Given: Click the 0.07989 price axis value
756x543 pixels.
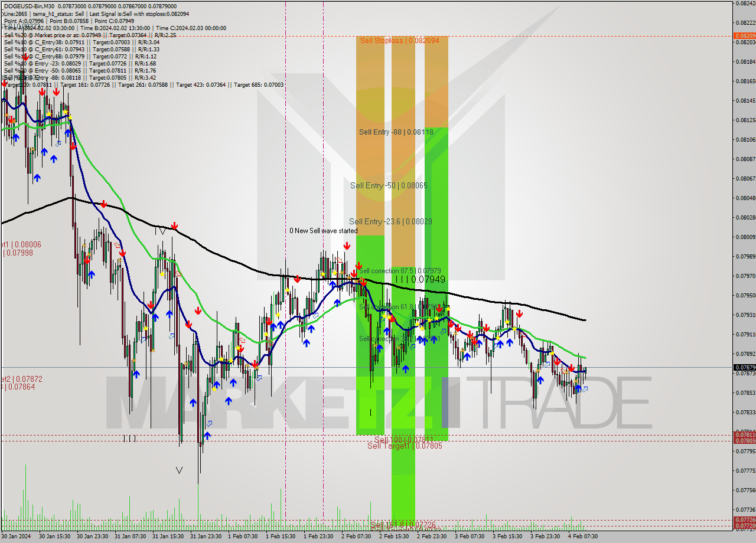Looking at the screenshot, I should pos(745,256).
